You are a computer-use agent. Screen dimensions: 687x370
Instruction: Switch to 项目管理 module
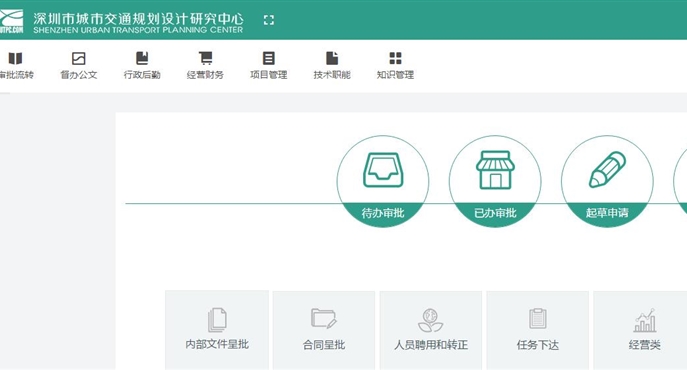269,66
